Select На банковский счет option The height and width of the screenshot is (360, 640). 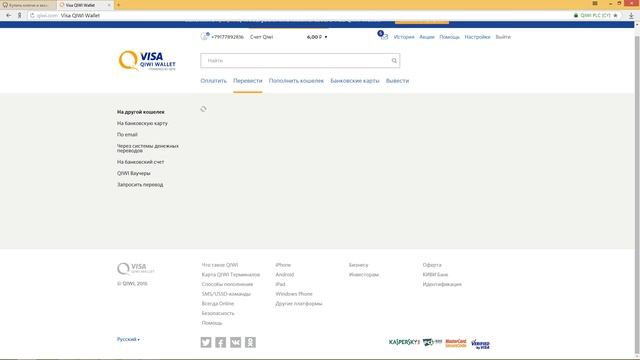click(140, 162)
